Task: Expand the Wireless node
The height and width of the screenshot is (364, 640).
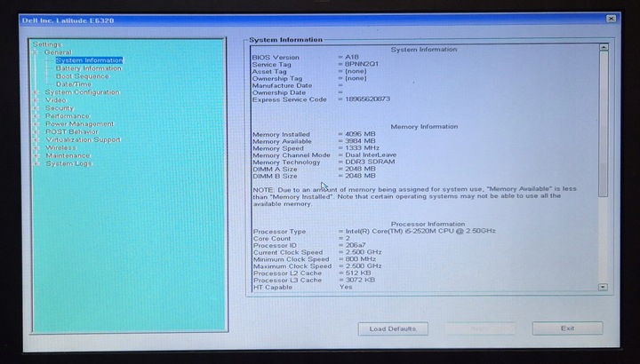Action: pos(36,148)
